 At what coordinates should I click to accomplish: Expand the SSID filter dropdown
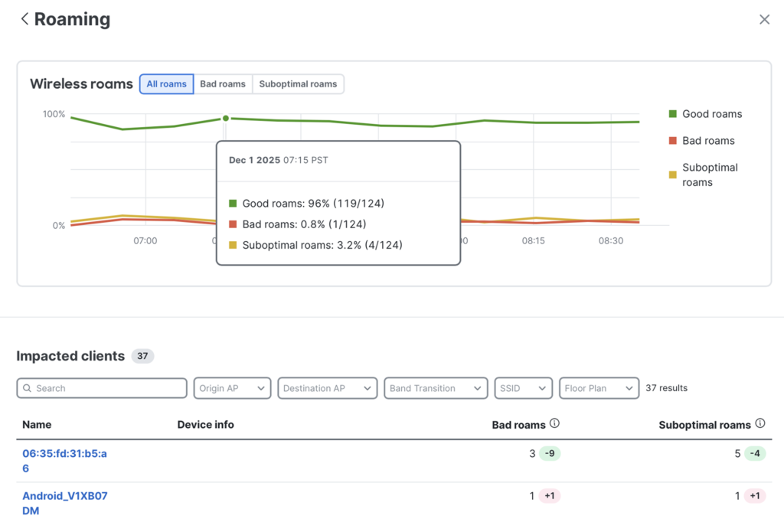523,388
